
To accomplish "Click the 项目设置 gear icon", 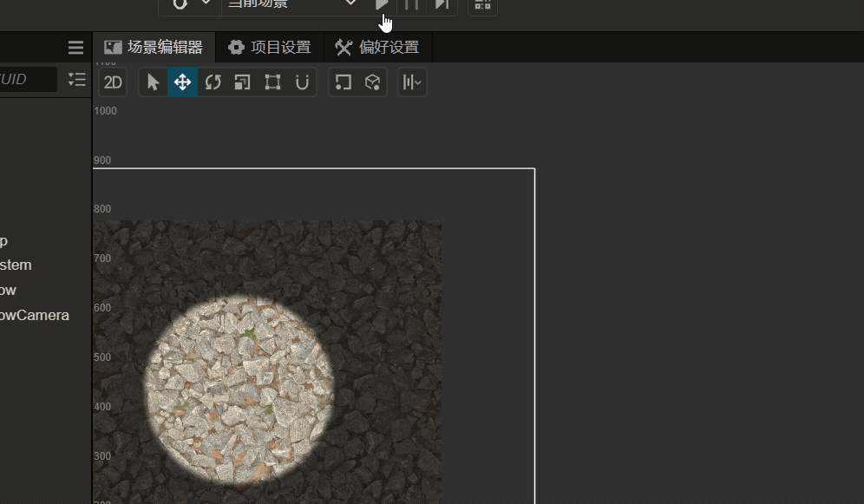I will pos(237,48).
